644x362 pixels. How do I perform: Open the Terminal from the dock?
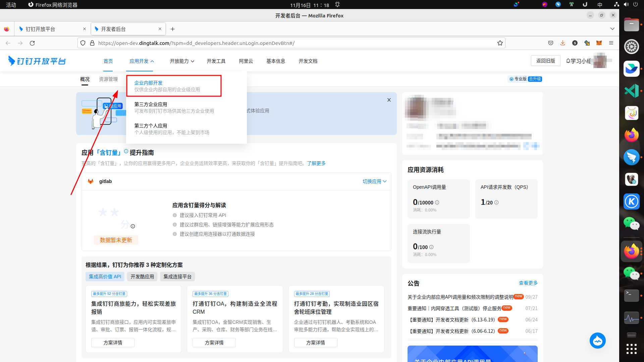tap(632, 295)
